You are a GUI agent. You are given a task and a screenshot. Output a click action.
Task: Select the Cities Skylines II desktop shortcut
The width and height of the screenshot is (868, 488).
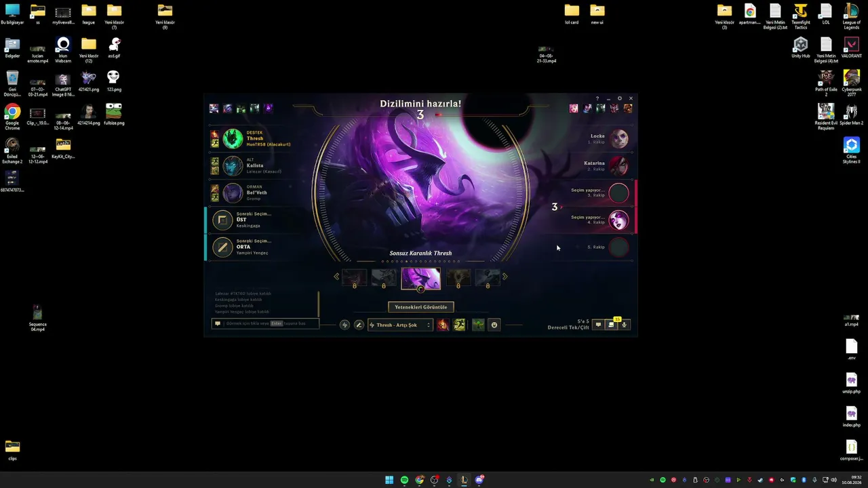pos(852,150)
